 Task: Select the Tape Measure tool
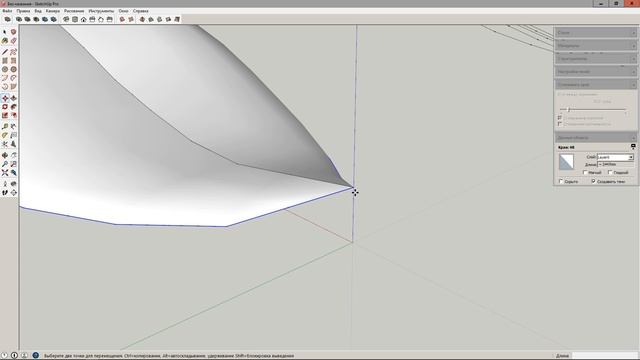click(5, 127)
